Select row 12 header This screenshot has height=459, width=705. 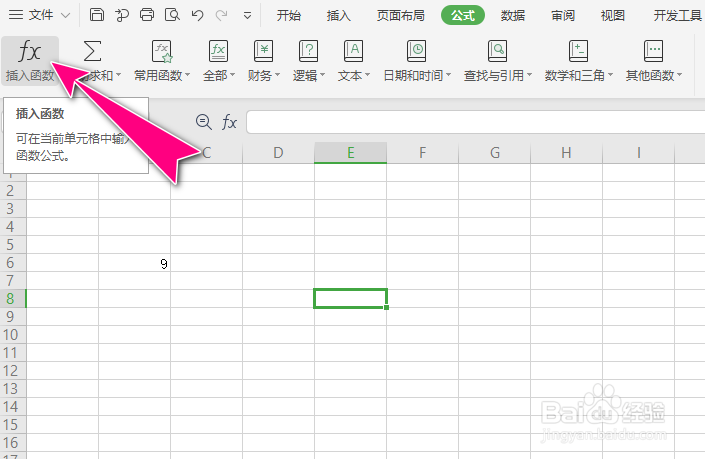13,370
